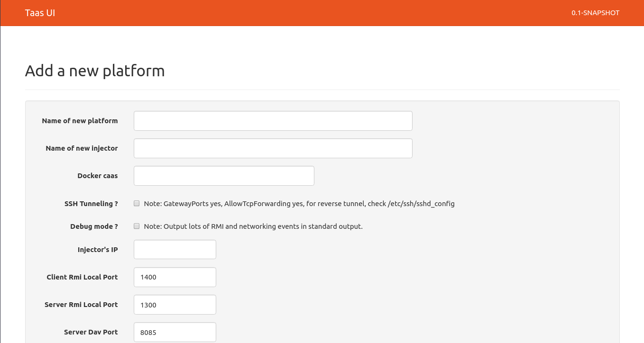The height and width of the screenshot is (343, 644).
Task: Click the empty Injector's IP input box
Action: tap(175, 250)
